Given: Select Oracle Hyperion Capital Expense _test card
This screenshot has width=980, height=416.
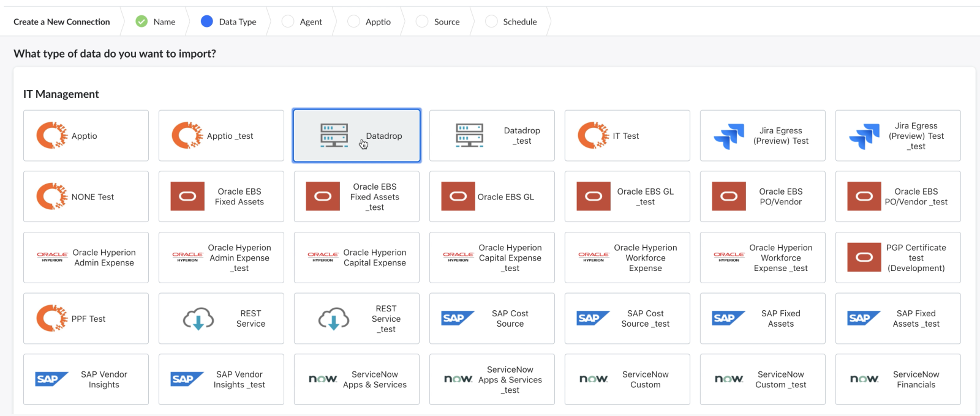Looking at the screenshot, I should (x=492, y=258).
